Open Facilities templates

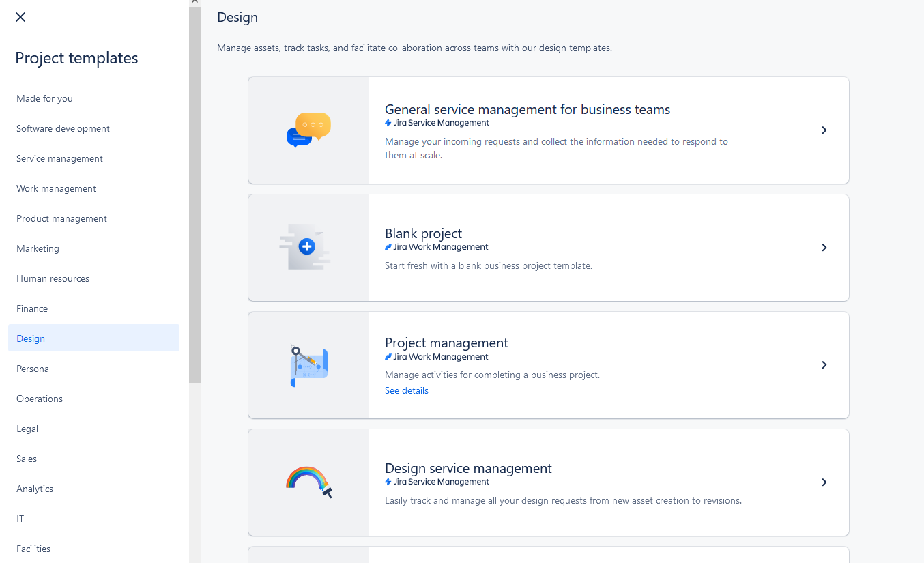[x=93, y=549]
